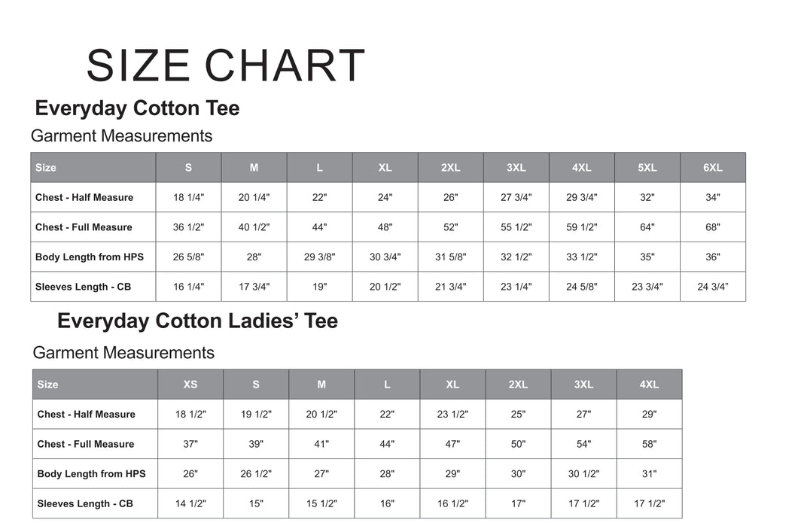Click the Everyday Cotton Ladies' Tee heading
Screen dimensions: 798x532
point(197,321)
